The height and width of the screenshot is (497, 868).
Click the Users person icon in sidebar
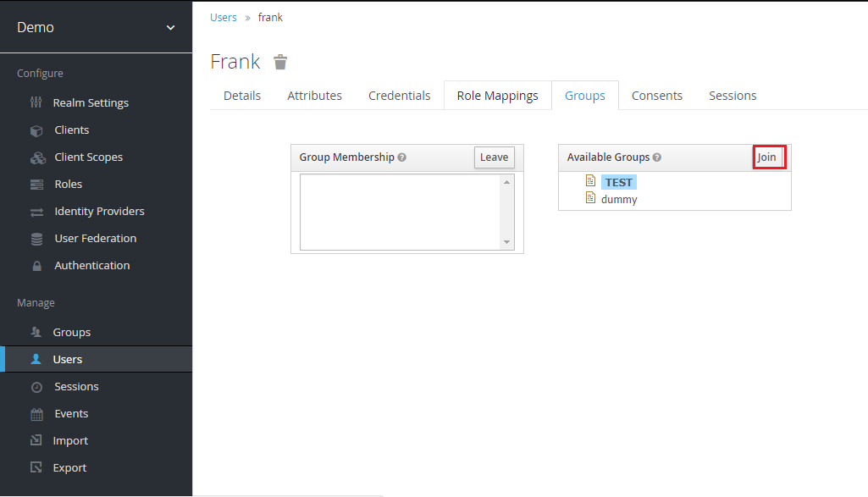point(36,359)
